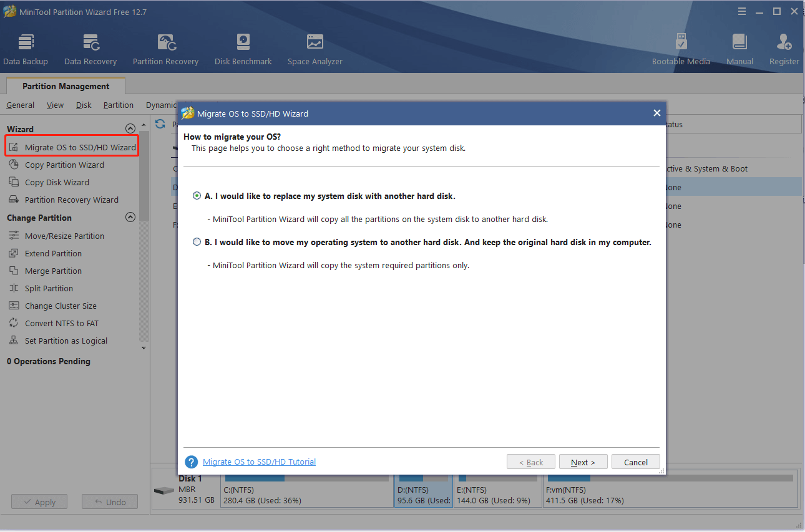The image size is (805, 532).
Task: Open the Data Backup tool
Action: tap(26, 49)
